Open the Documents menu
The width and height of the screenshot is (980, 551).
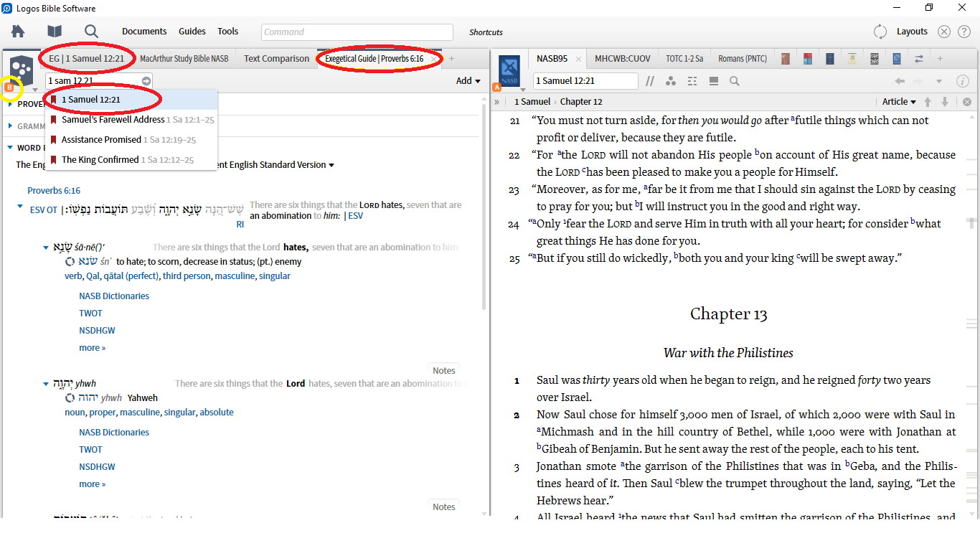144,32
